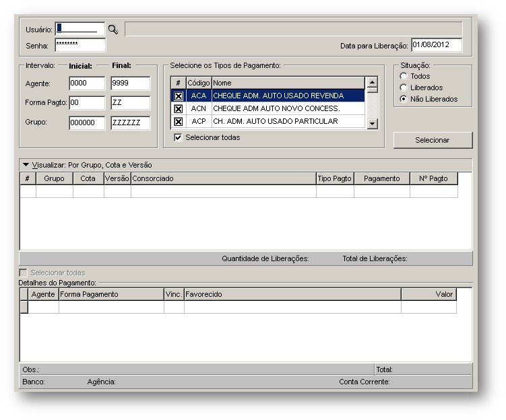Edit the Data para Liberação date field
This screenshot has height=420, width=506.
(437, 45)
